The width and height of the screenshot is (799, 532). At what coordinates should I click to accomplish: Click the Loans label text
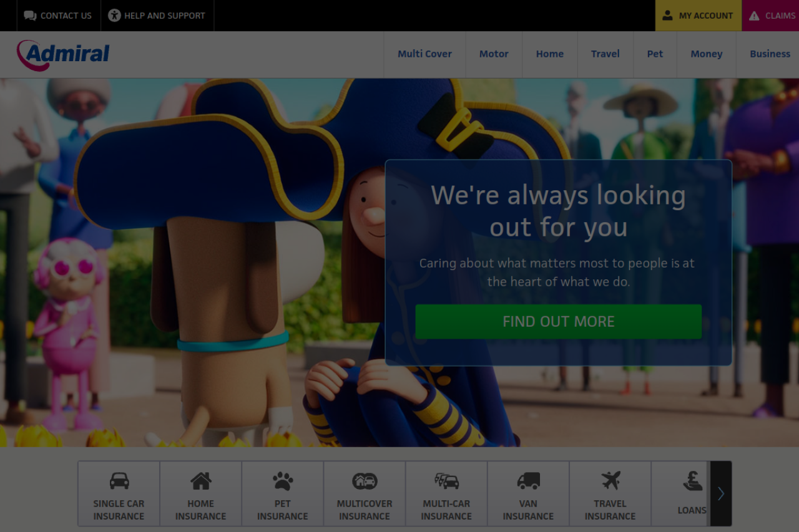[692, 510]
